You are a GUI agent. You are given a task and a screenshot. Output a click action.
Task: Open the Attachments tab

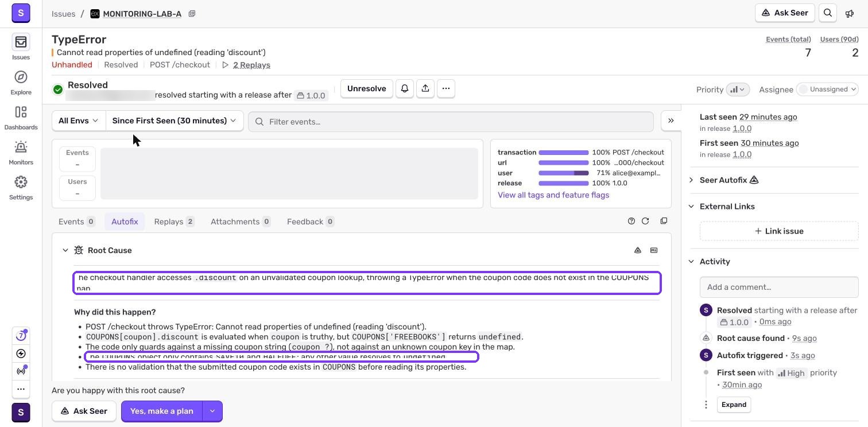[241, 222]
